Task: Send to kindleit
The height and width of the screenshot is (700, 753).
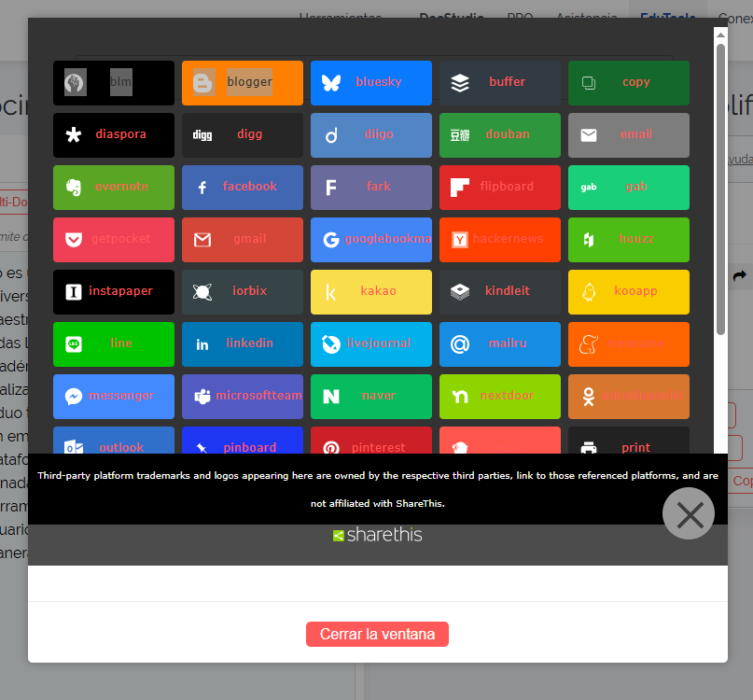Action: click(500, 292)
